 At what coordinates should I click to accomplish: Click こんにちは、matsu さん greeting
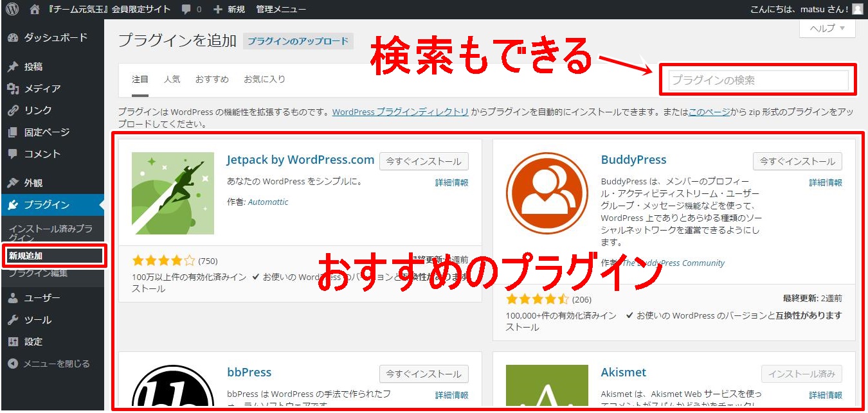click(x=799, y=10)
